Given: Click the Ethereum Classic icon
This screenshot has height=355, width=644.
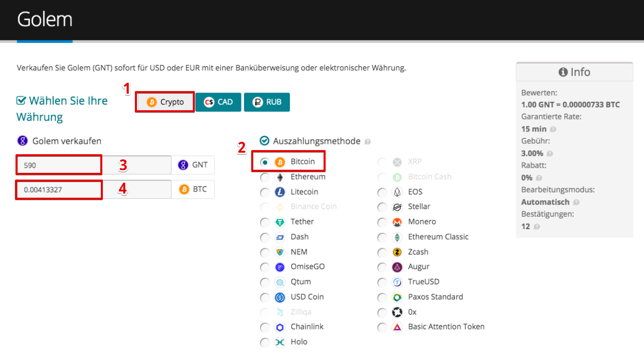Looking at the screenshot, I should coord(397,237).
